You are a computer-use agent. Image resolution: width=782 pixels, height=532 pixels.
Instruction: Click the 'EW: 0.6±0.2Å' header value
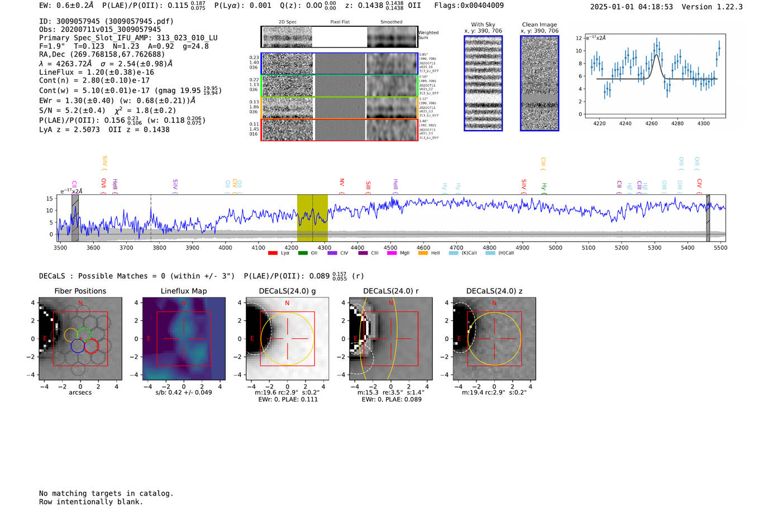66,6
